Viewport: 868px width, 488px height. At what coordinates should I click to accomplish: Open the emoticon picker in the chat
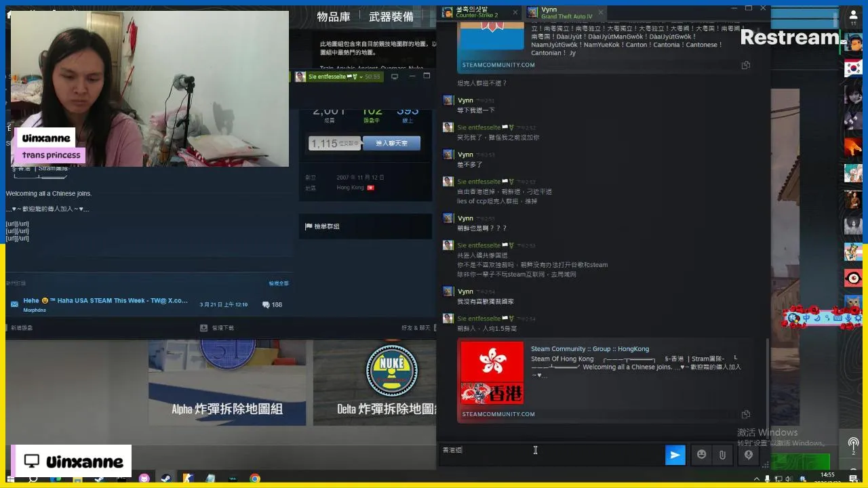coord(702,455)
